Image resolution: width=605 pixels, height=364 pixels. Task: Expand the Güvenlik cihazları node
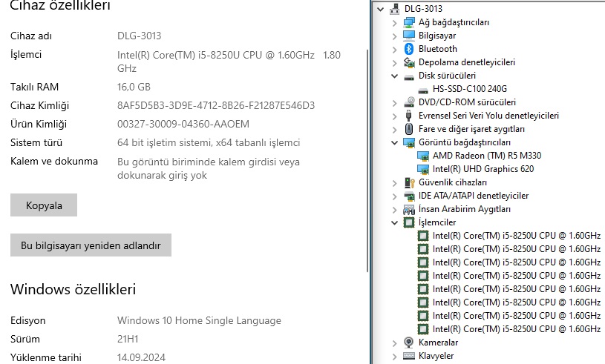click(394, 183)
